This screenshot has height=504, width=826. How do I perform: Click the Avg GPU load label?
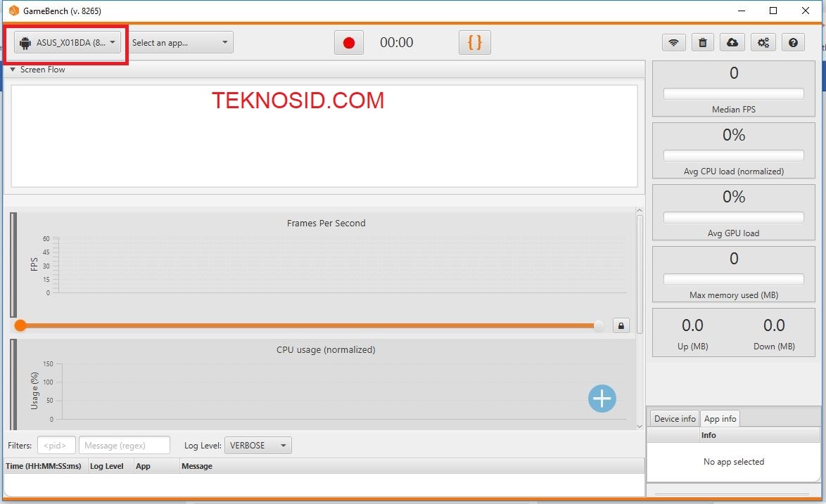[x=734, y=233]
